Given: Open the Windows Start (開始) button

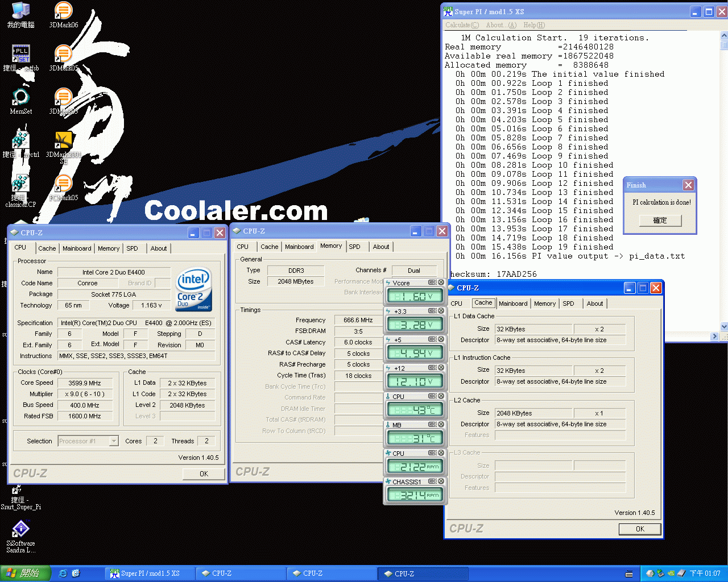Looking at the screenshot, I should (x=26, y=573).
